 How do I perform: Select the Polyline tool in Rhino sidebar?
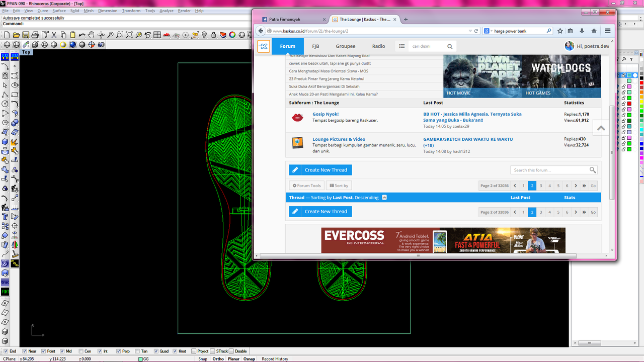(x=5, y=95)
